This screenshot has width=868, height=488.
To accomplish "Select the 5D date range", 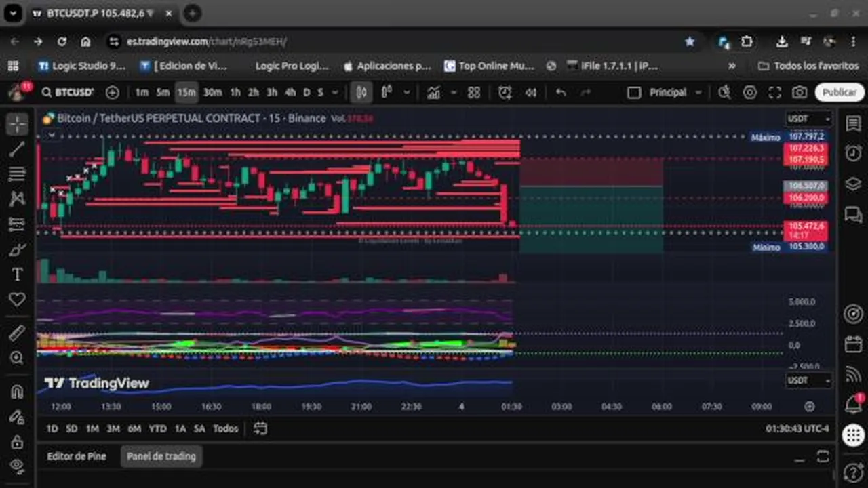I will coord(71,428).
